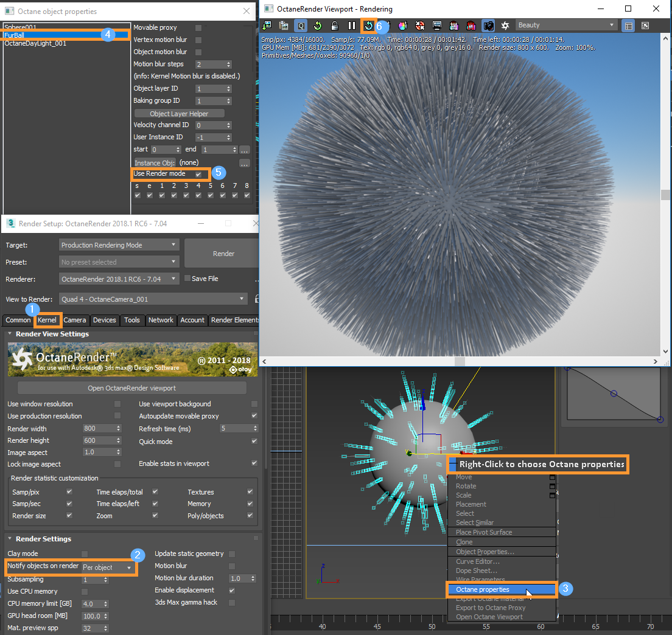
Task: Choose Export to Octane Proxy in context menu
Action: [502, 608]
